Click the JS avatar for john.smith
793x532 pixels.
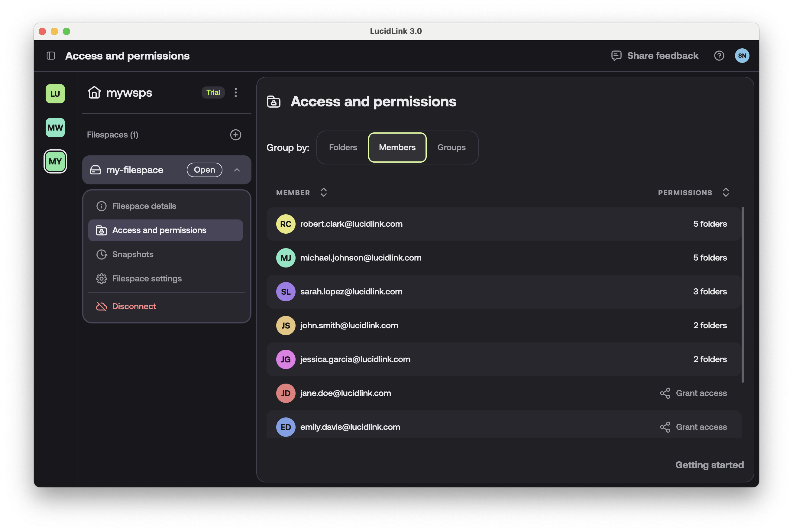tap(286, 326)
